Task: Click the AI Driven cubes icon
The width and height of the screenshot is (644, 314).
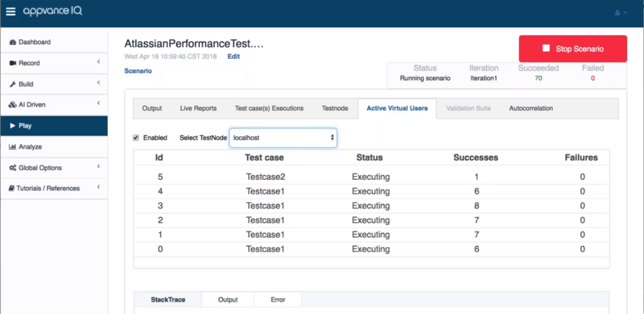Action: [13, 105]
